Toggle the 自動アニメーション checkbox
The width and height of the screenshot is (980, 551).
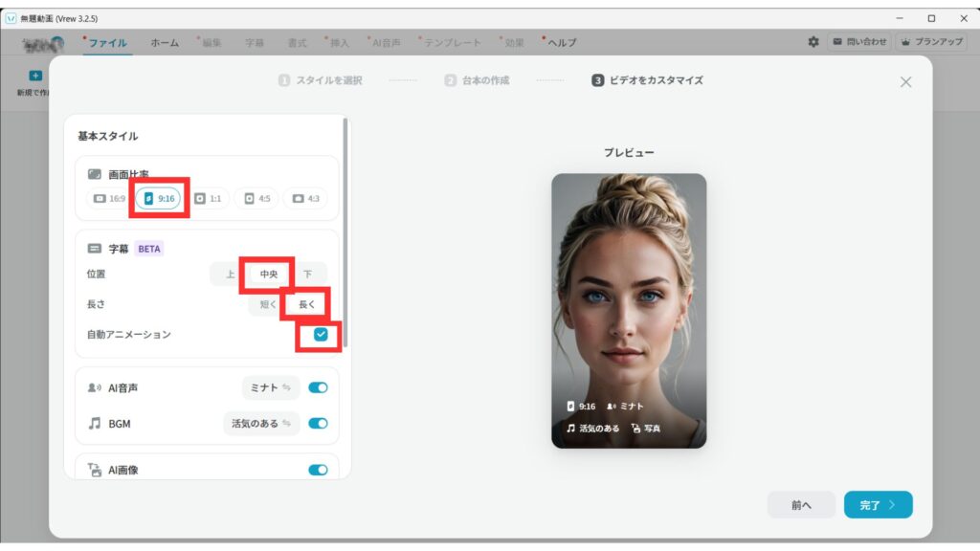(321, 334)
